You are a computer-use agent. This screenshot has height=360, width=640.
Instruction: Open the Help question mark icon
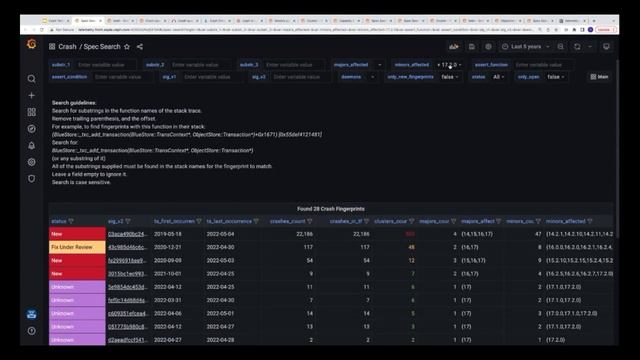coord(31,331)
